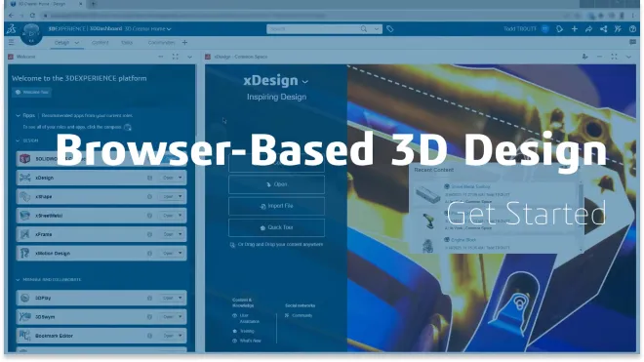This screenshot has width=644, height=362.
Task: Open the chat icon below the help icon
Action: pyautogui.click(x=633, y=42)
